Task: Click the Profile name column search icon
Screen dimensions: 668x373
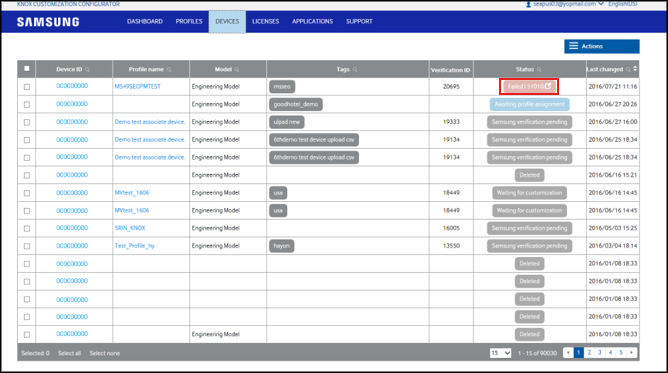Action: point(169,69)
